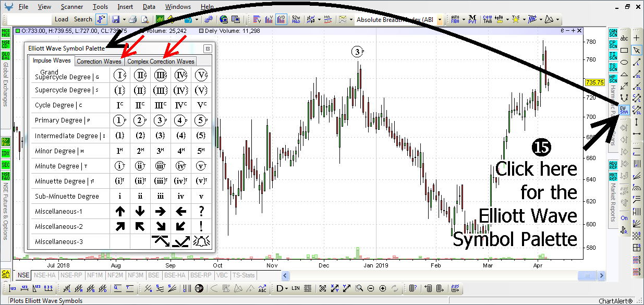This screenshot has width=644, height=305.
Task: Click the green SEC sidebar icon
Action: [x=6, y=165]
